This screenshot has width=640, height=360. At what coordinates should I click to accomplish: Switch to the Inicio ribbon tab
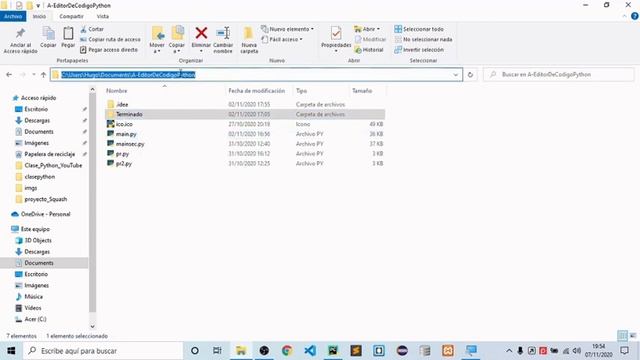[x=39, y=16]
